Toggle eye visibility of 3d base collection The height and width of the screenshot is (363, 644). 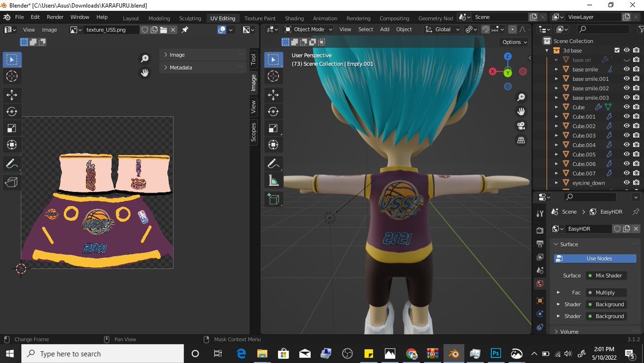[x=626, y=50]
